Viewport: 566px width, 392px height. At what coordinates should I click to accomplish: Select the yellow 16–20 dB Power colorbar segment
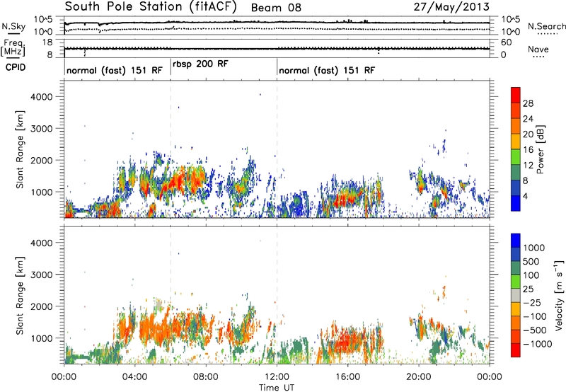point(516,141)
